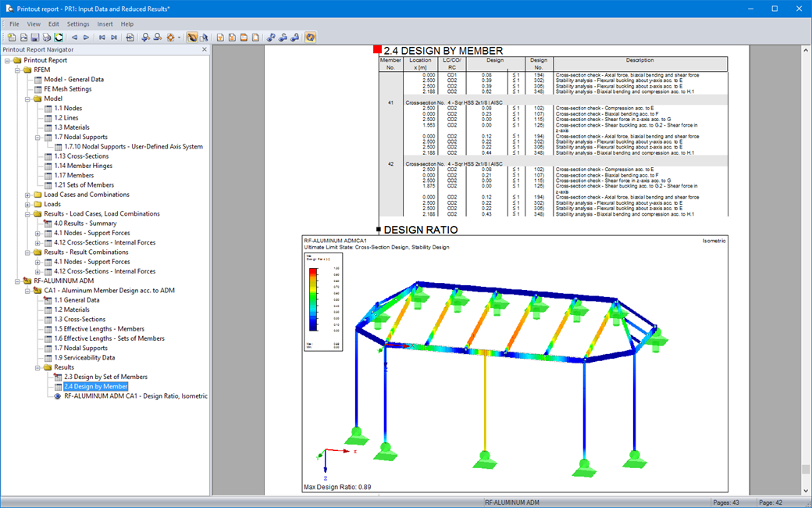812x508 pixels.
Task: Open the View menu
Action: click(x=34, y=24)
